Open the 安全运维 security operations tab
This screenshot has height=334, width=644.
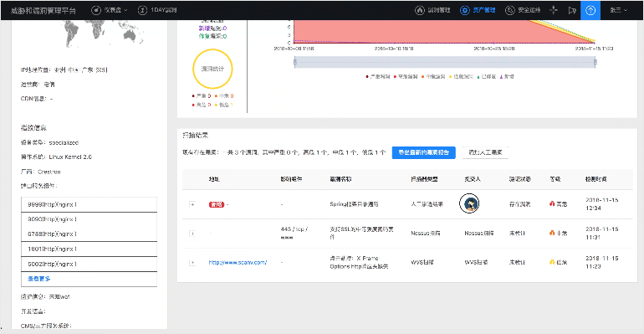(x=523, y=10)
